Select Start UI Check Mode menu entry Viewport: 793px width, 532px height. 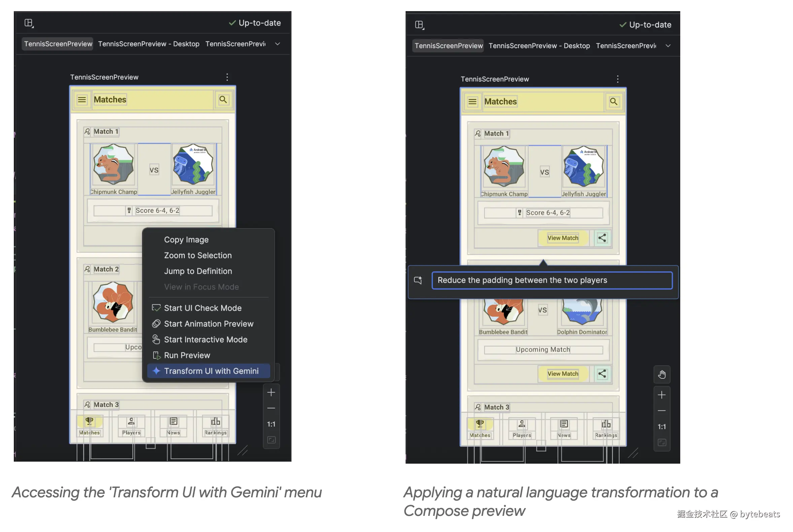pyautogui.click(x=203, y=308)
